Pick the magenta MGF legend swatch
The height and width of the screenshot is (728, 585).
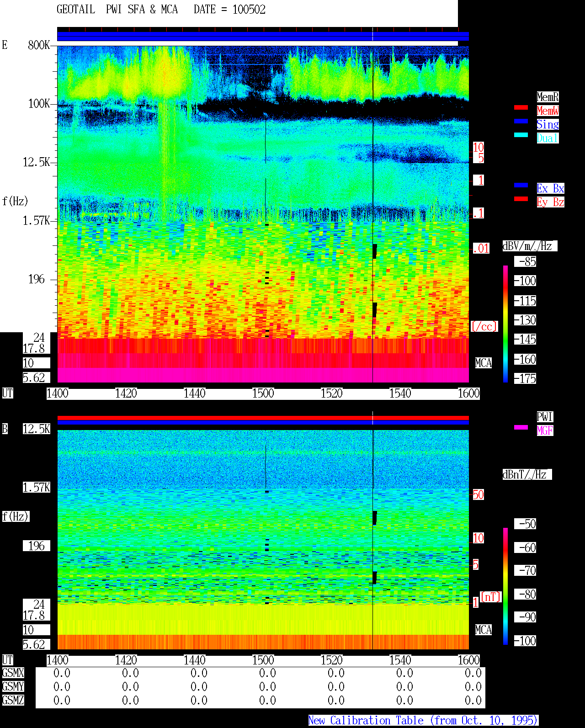pyautogui.click(x=521, y=427)
